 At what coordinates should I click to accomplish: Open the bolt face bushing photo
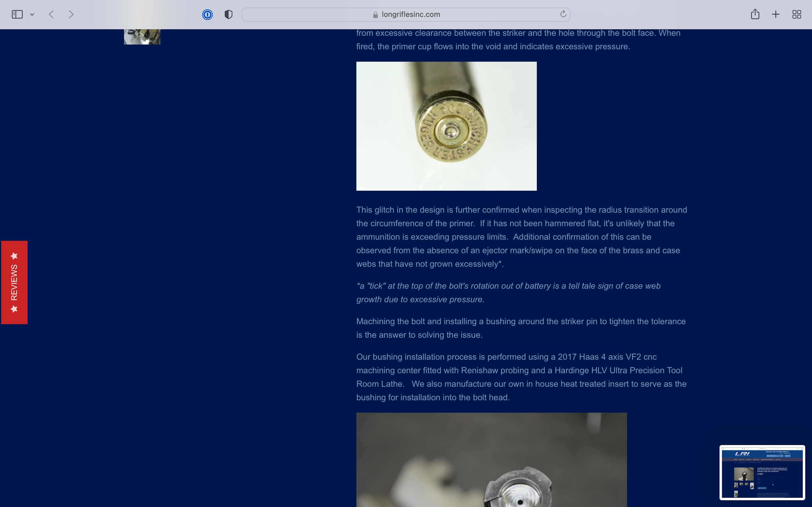click(491, 459)
